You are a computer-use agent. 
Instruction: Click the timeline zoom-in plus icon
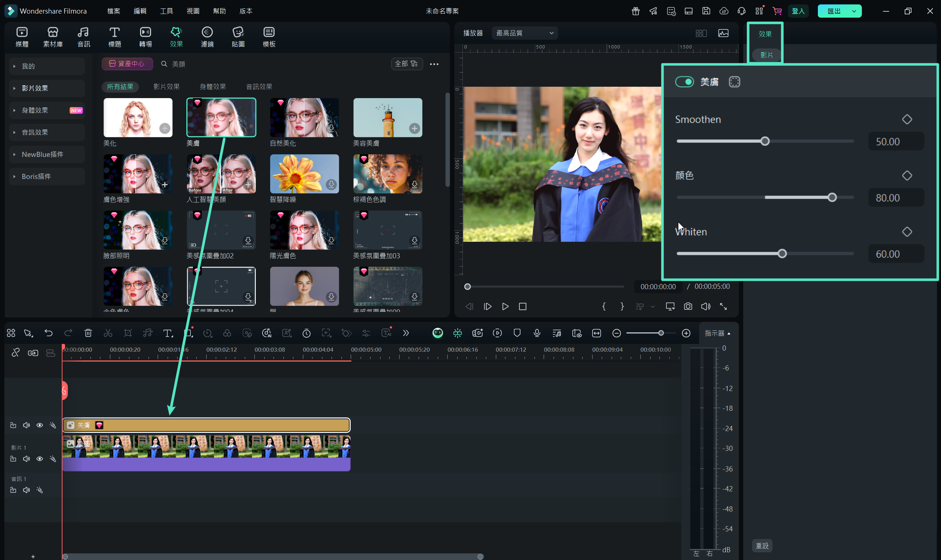tap(686, 333)
